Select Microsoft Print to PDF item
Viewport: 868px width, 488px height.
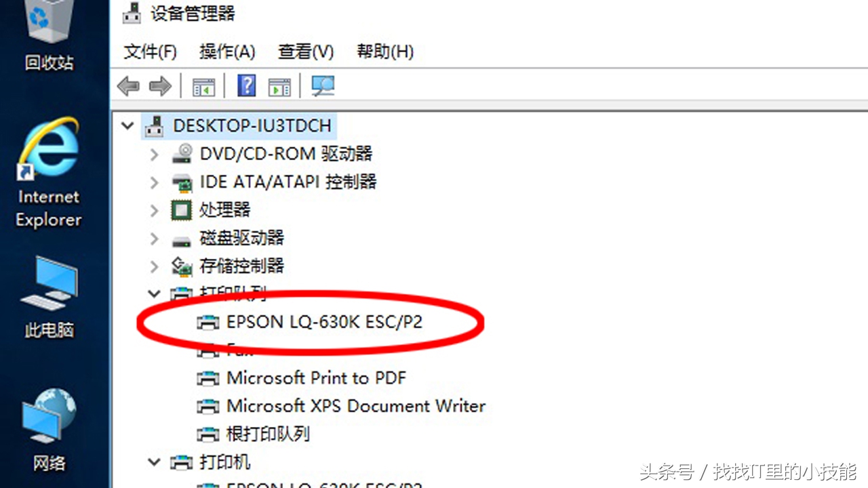[x=316, y=378]
